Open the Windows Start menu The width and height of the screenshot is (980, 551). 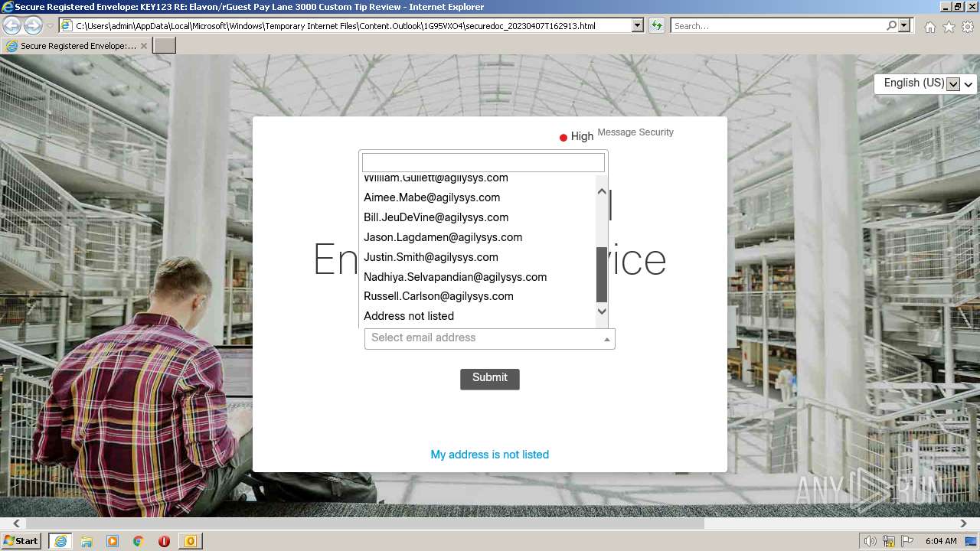click(x=21, y=540)
